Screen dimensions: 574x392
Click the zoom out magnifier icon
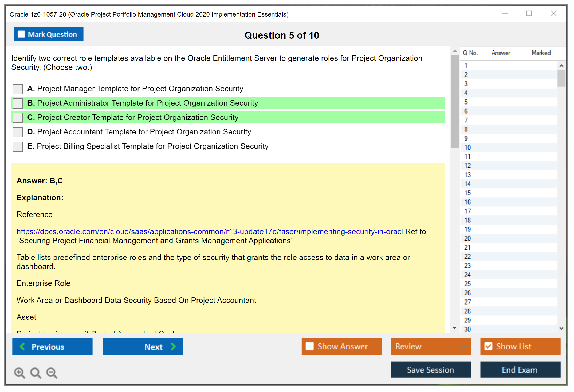click(52, 373)
